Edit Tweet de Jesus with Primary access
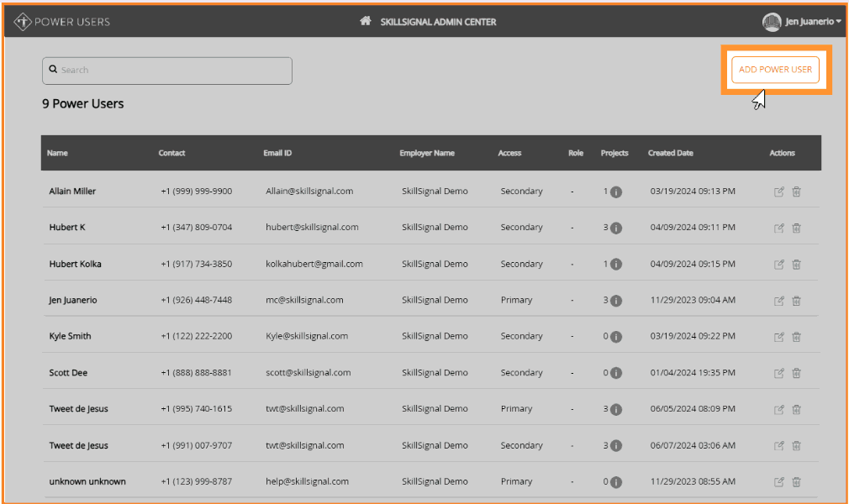The height and width of the screenshot is (504, 849). (x=778, y=409)
